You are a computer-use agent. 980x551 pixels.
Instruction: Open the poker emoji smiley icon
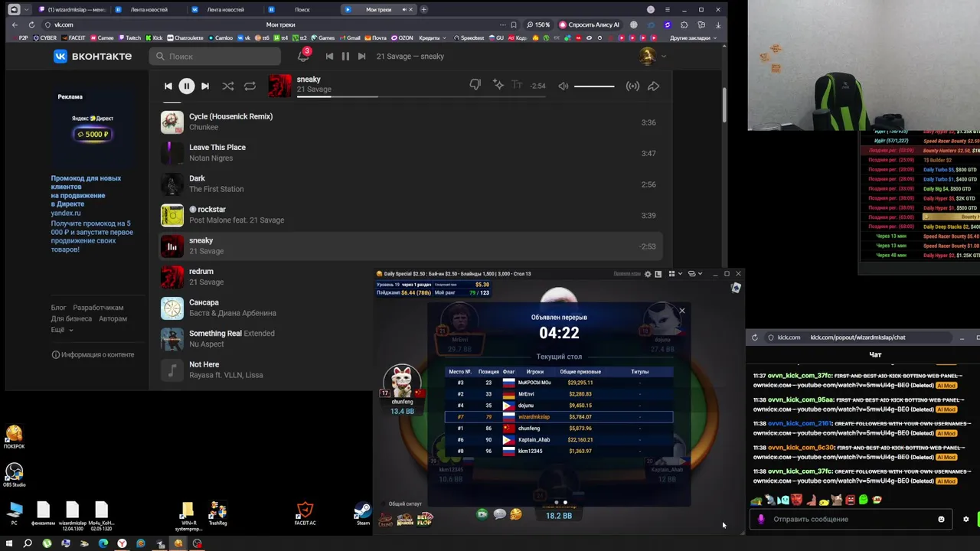[x=516, y=514]
